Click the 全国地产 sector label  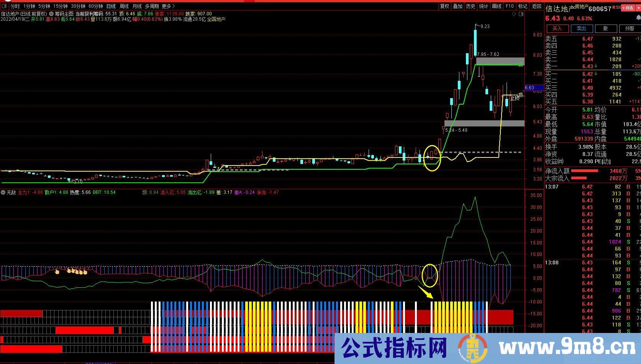tap(216, 19)
